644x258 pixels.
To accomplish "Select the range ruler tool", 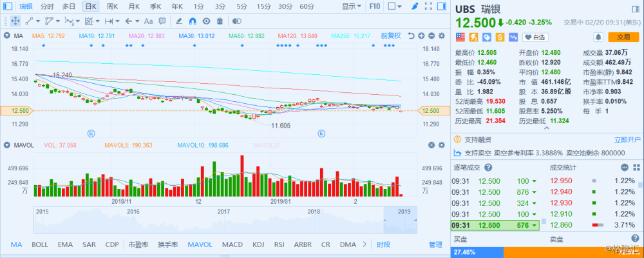I will [x=108, y=21].
